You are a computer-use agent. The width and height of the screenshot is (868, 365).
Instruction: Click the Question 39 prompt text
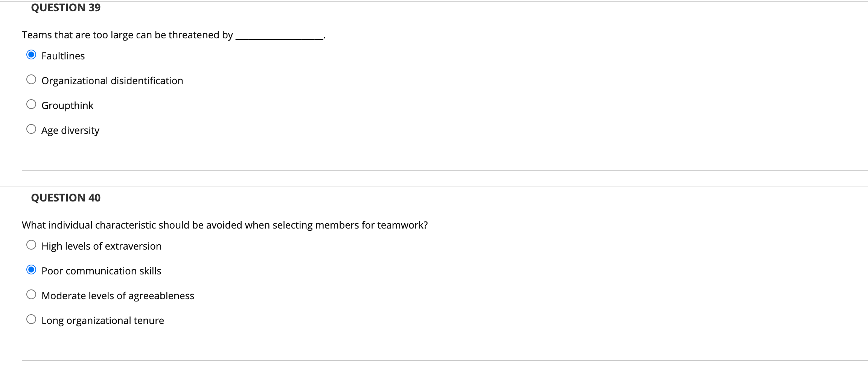(x=173, y=35)
